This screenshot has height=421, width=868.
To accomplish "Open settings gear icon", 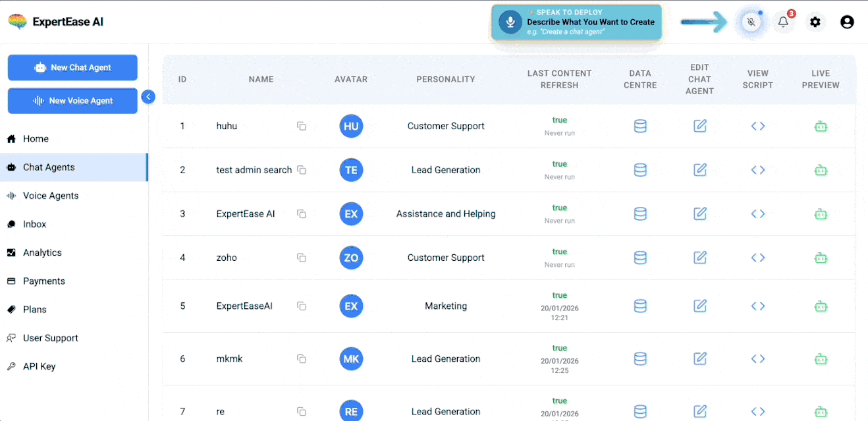I will (x=815, y=22).
